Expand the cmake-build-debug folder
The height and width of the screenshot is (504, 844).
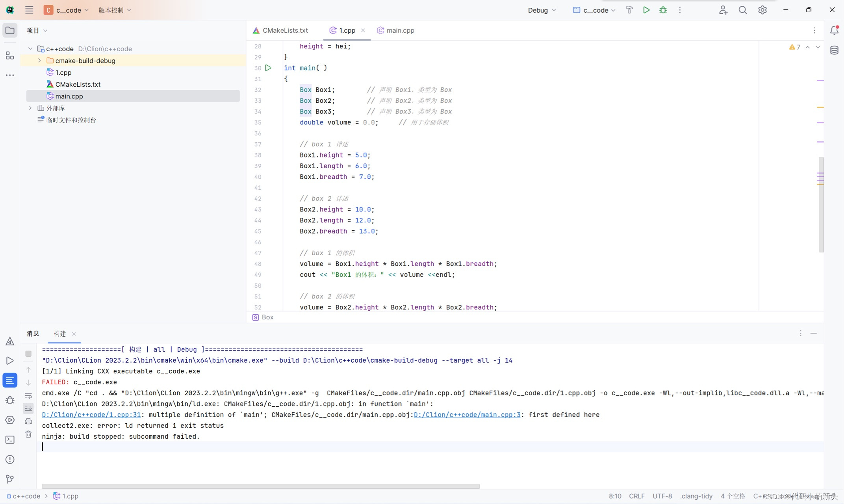[39, 61]
